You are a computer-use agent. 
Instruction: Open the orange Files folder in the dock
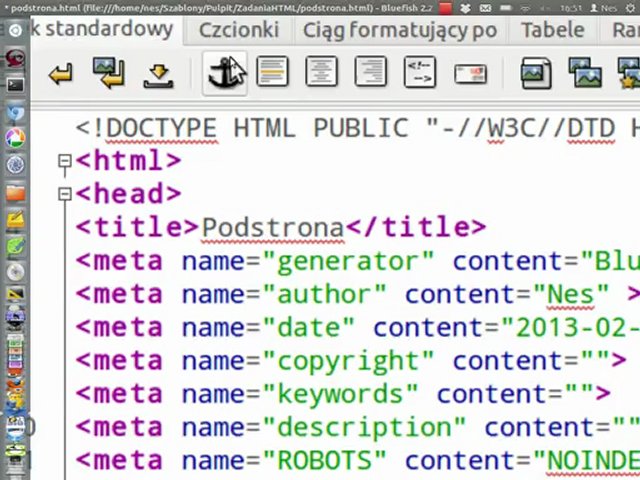click(16, 193)
